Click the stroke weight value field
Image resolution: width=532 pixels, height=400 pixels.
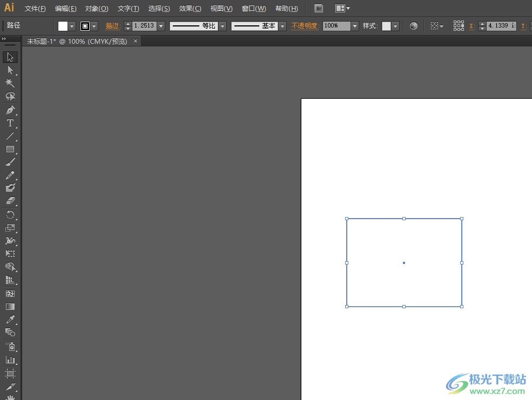(x=144, y=26)
